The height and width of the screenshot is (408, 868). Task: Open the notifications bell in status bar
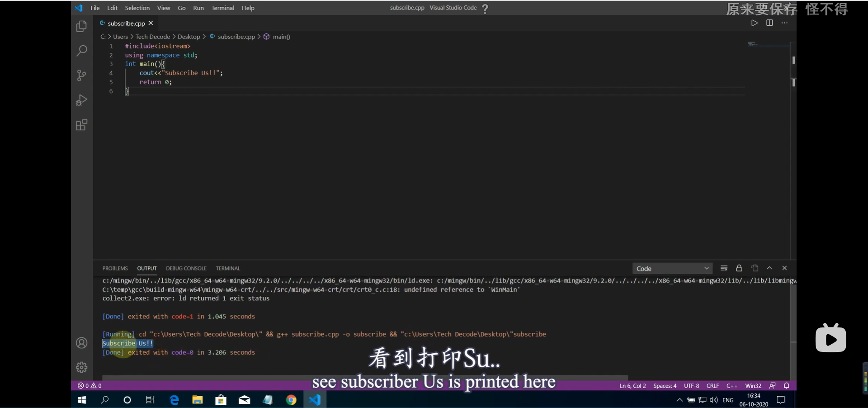coord(786,386)
